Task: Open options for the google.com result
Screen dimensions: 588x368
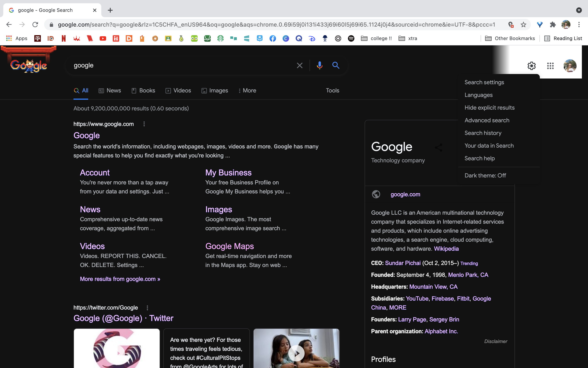Action: 144,124
